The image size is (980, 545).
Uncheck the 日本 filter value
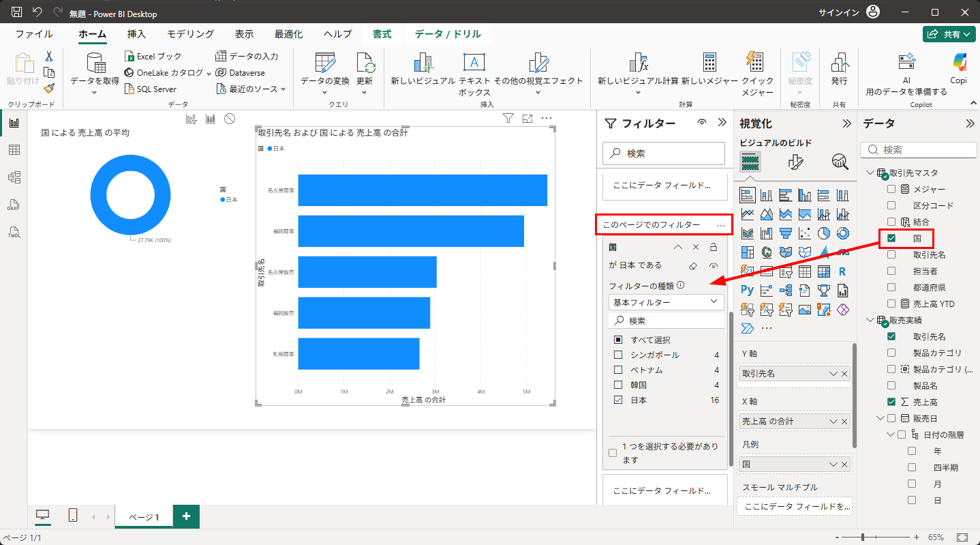pos(618,400)
